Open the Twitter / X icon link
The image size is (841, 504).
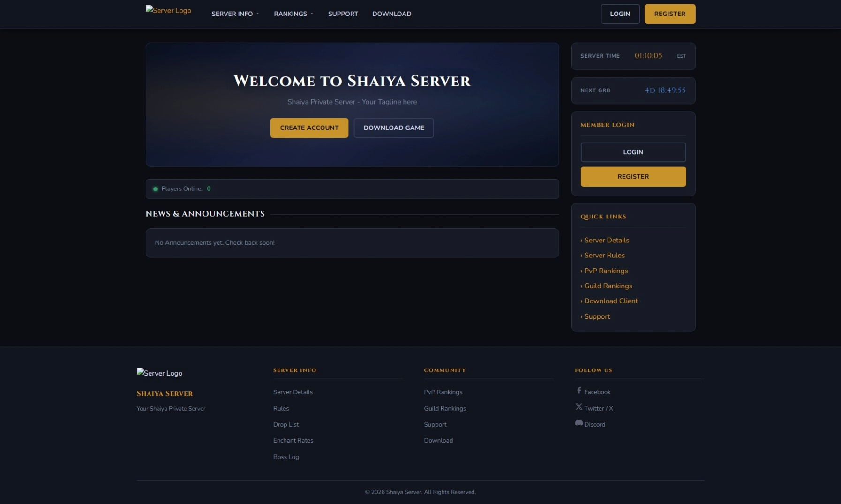579,407
